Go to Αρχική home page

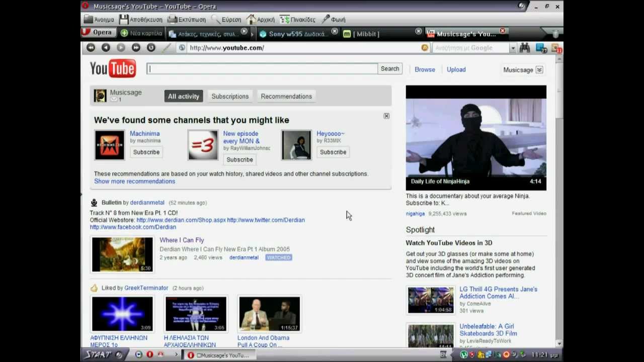[261, 20]
